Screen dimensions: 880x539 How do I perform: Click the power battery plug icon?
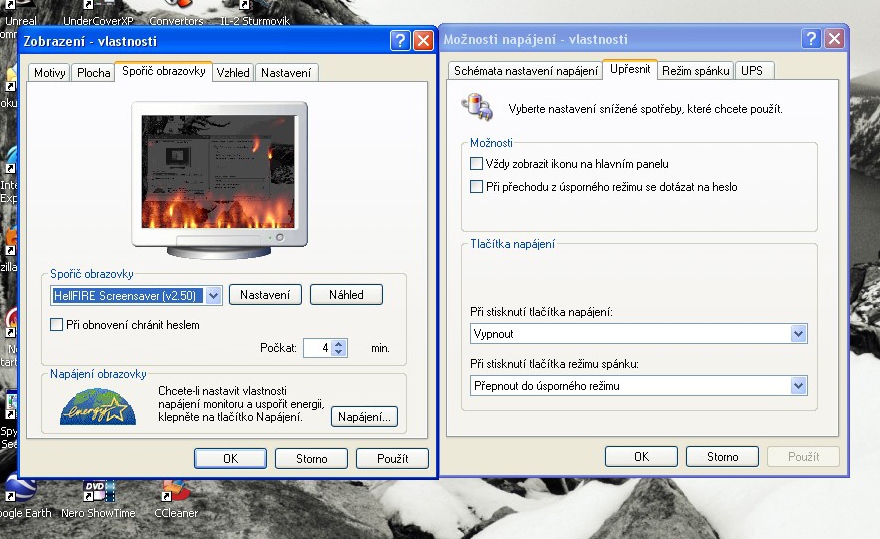click(x=477, y=107)
